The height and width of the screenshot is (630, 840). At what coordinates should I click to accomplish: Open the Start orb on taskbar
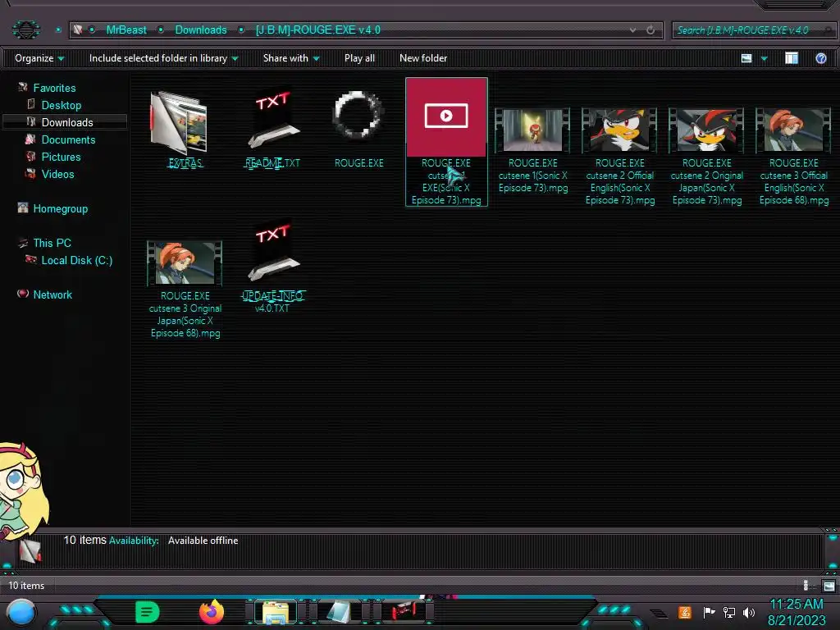coord(21,613)
